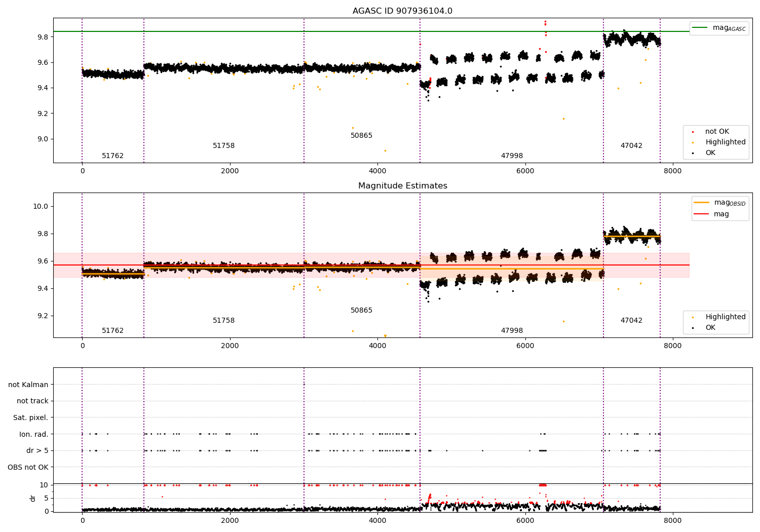Click the 'dr' axis label
The image size is (760, 532).
(x=33, y=498)
